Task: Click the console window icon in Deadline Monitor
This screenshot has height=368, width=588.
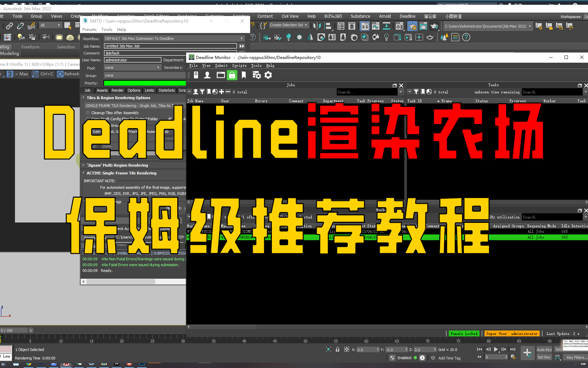Action: tap(220, 75)
